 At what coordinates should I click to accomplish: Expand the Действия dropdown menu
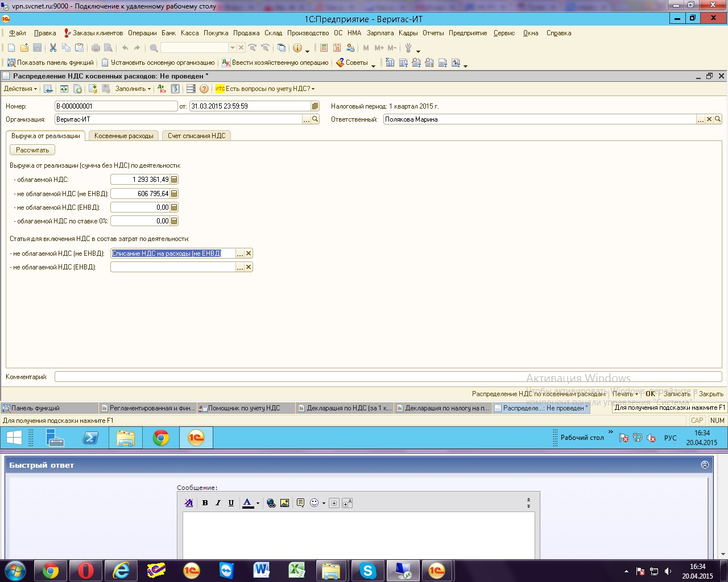point(20,89)
